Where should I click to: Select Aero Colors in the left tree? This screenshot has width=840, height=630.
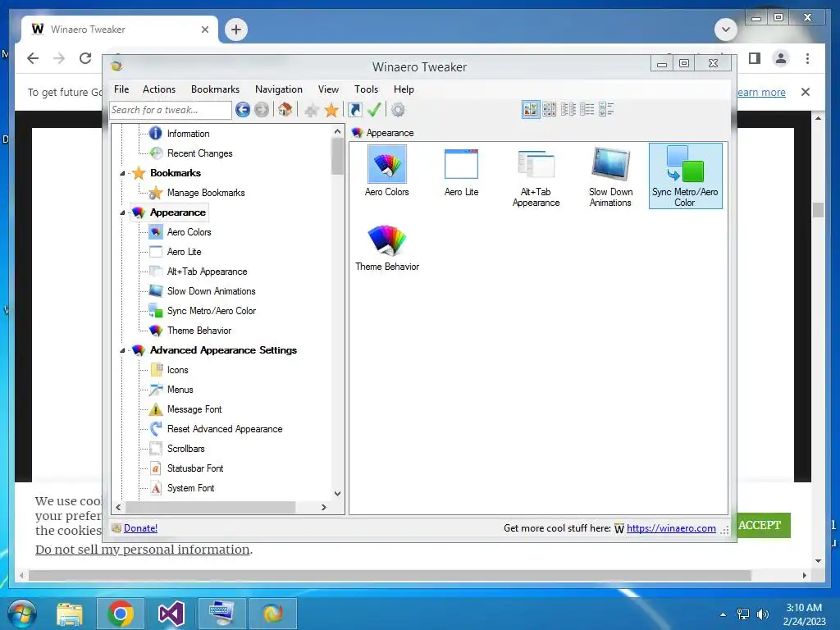[189, 232]
